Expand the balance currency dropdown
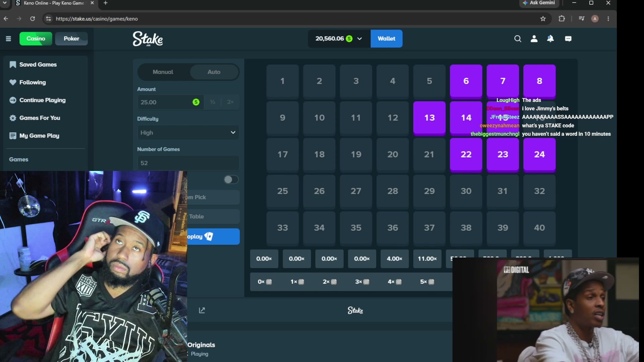 tap(360, 39)
